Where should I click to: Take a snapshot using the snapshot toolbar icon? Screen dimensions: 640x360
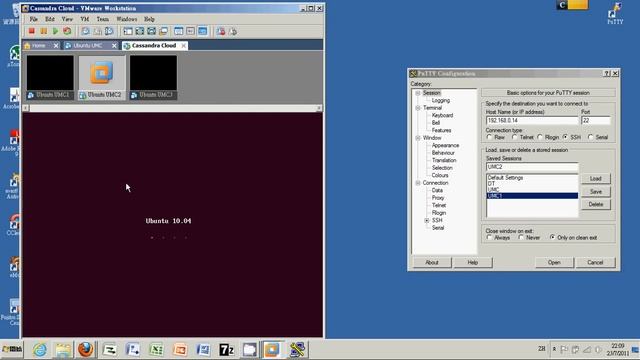pos(85,31)
